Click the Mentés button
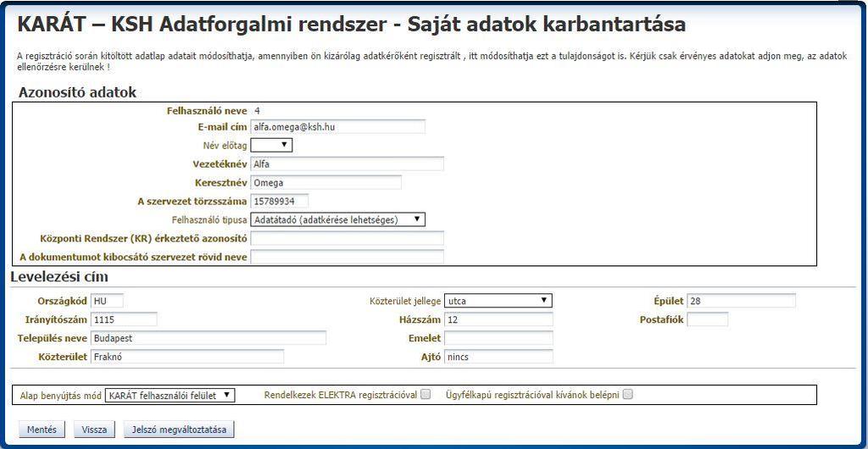Screen dimensions: 868x449 coord(42,430)
